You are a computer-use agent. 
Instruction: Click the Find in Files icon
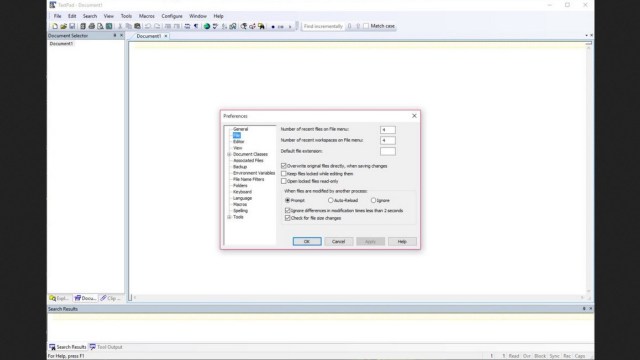261,26
